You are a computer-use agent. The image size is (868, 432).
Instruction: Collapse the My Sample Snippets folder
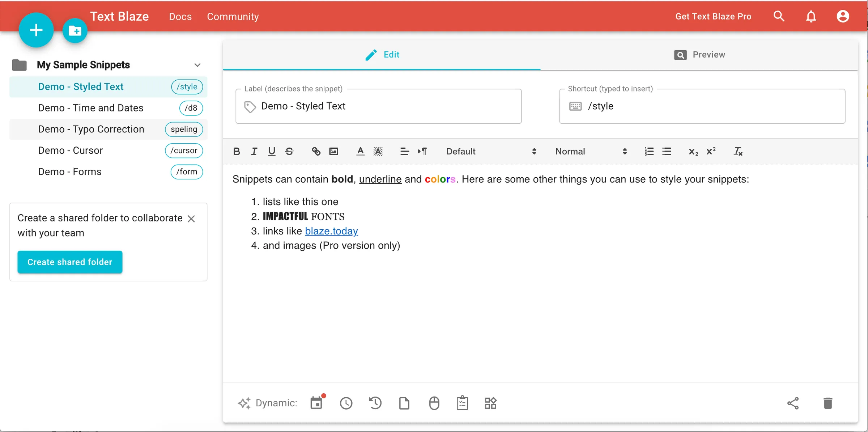coord(197,65)
